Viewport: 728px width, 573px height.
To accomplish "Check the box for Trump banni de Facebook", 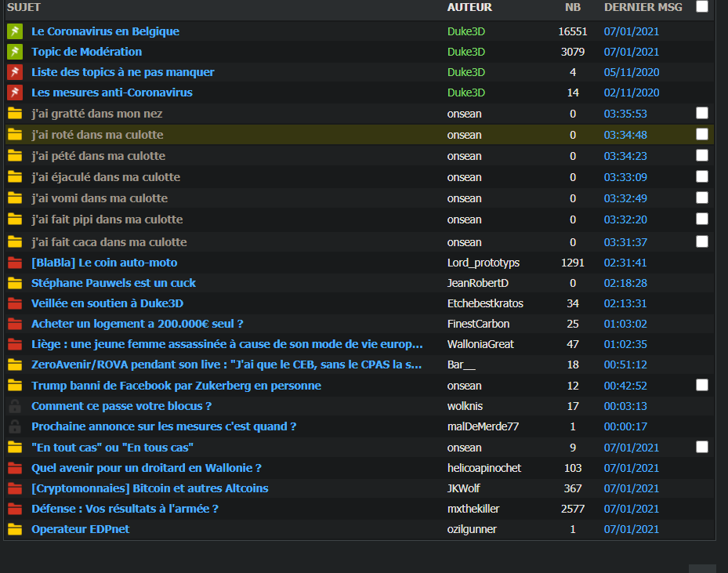I will tap(702, 385).
